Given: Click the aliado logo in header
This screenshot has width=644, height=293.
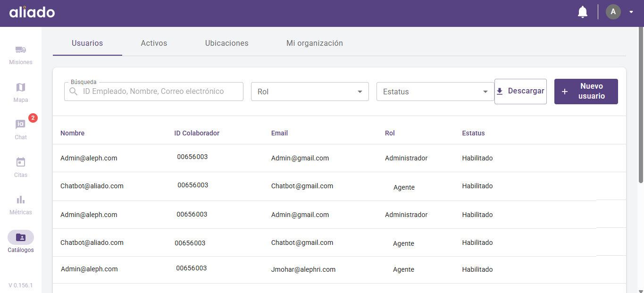Looking at the screenshot, I should (x=32, y=12).
